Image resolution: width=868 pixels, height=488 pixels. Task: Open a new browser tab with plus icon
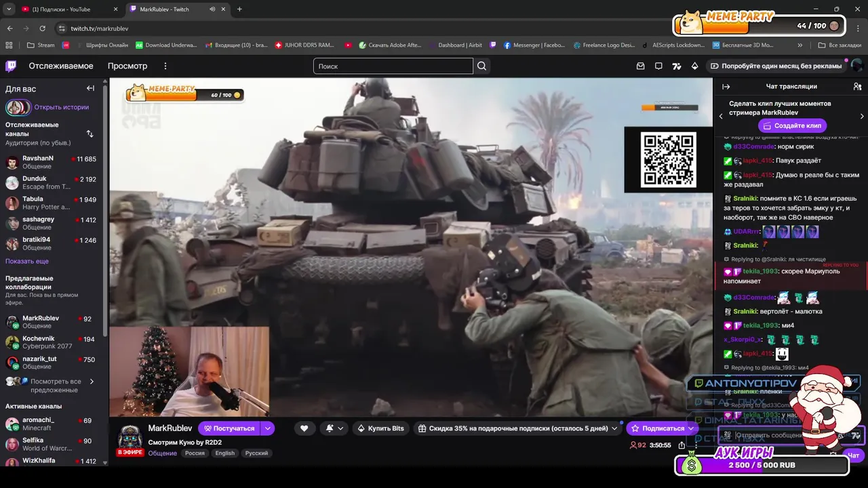239,9
